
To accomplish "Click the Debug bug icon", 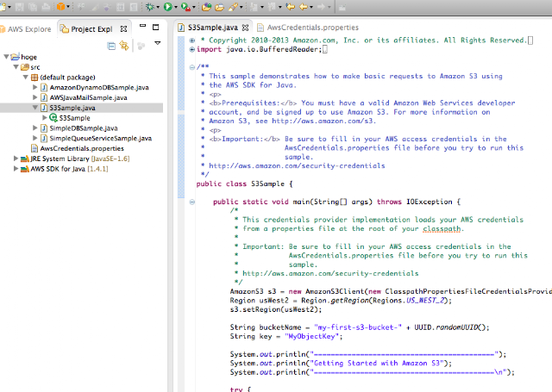I will point(150,7).
